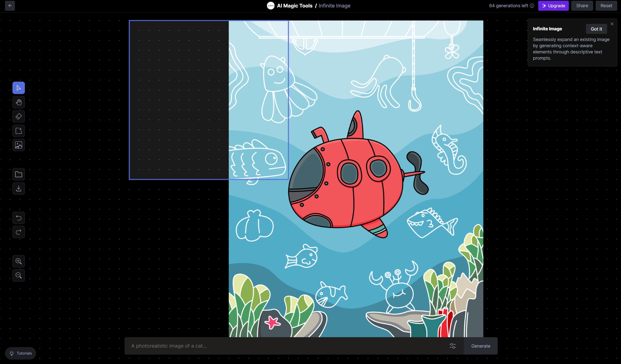Click the prompt text input field
621x364 pixels.
pyautogui.click(x=286, y=346)
